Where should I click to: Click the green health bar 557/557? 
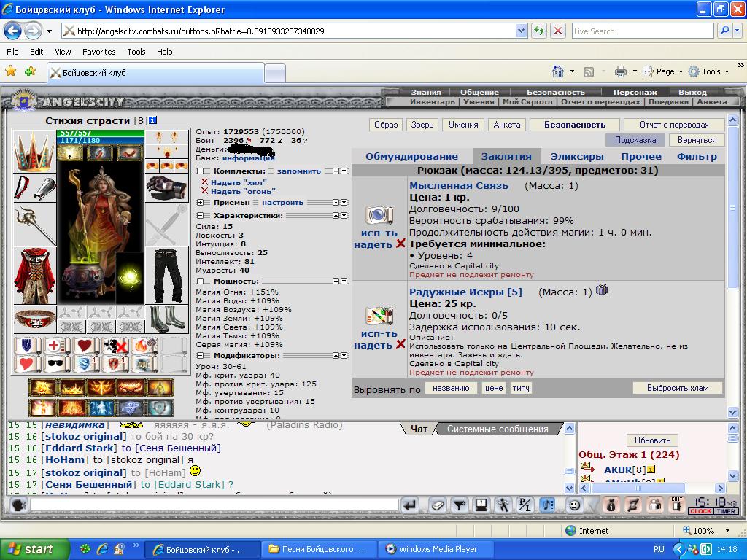pyautogui.click(x=100, y=133)
